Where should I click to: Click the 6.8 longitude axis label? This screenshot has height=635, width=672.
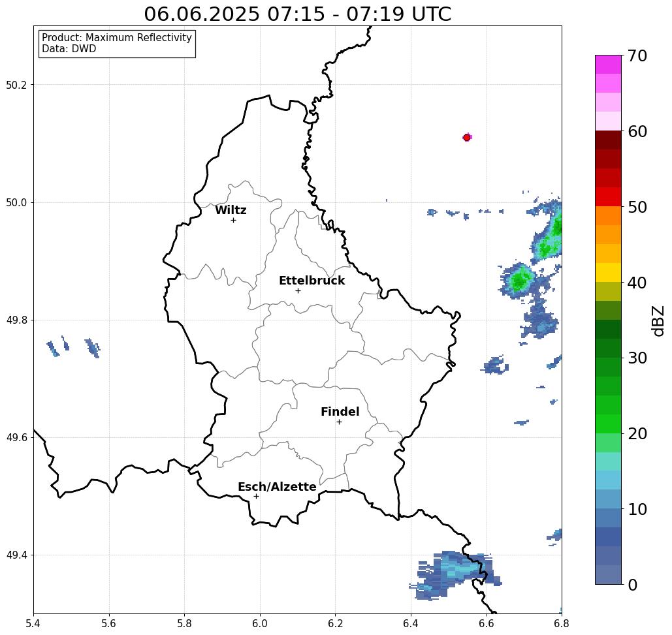click(562, 623)
